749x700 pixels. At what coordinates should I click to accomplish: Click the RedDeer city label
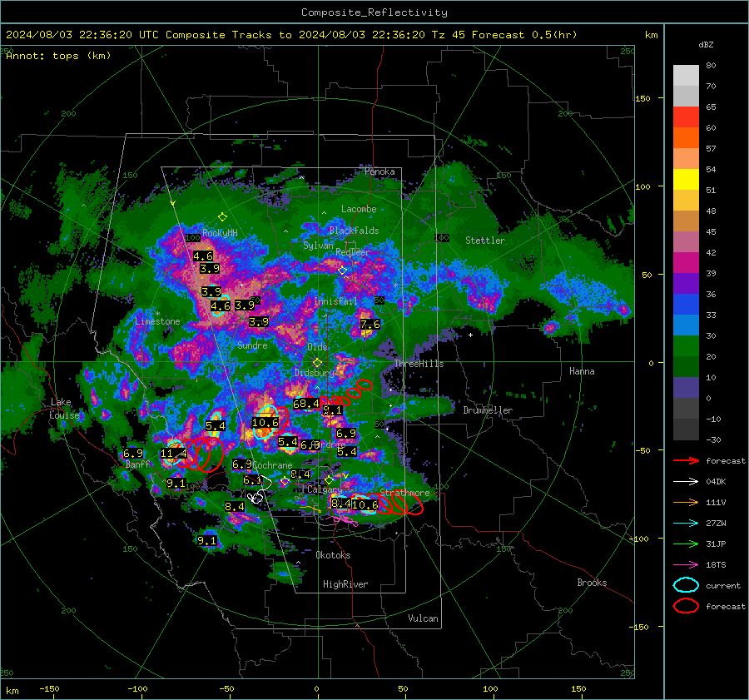pyautogui.click(x=352, y=252)
